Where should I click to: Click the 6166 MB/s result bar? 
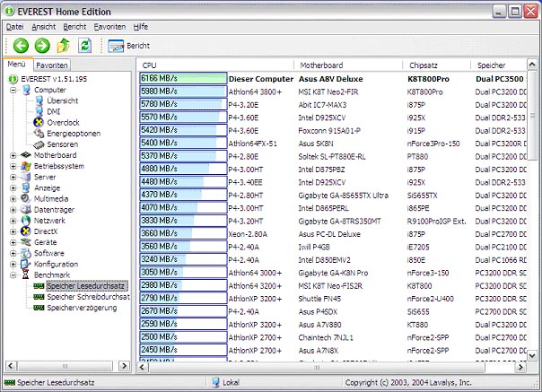[x=183, y=78]
